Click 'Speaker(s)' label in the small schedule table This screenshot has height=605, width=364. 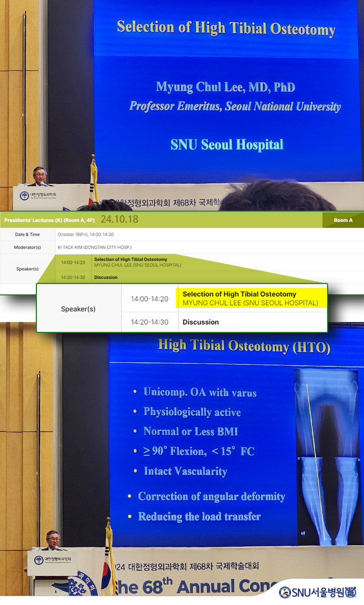point(28,269)
